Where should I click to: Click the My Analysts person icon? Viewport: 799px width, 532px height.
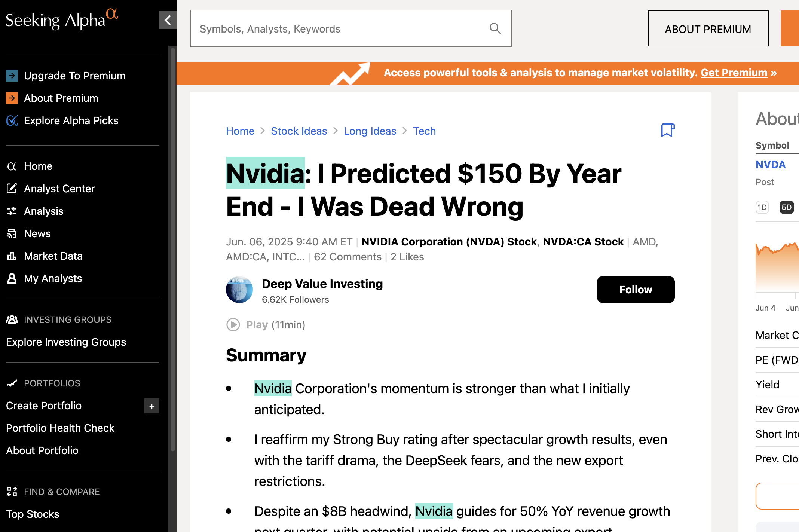point(12,278)
